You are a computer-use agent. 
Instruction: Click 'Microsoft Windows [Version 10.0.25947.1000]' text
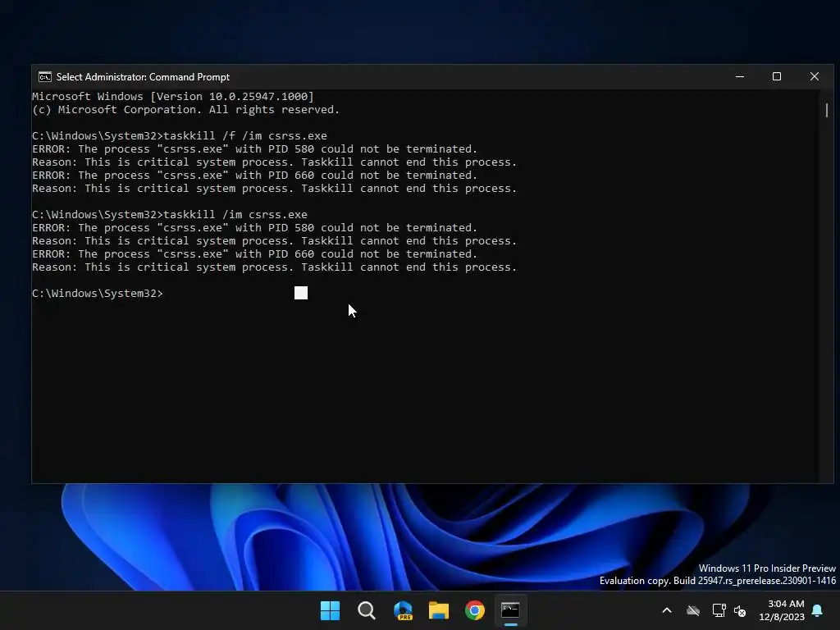point(173,97)
